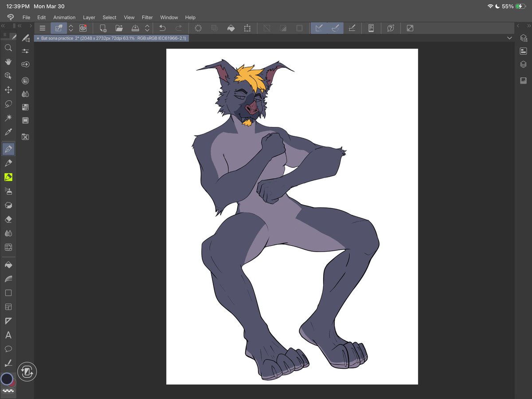Collapse right dock left chevron
Image resolution: width=532 pixels, height=399 pixels.
(518, 26)
